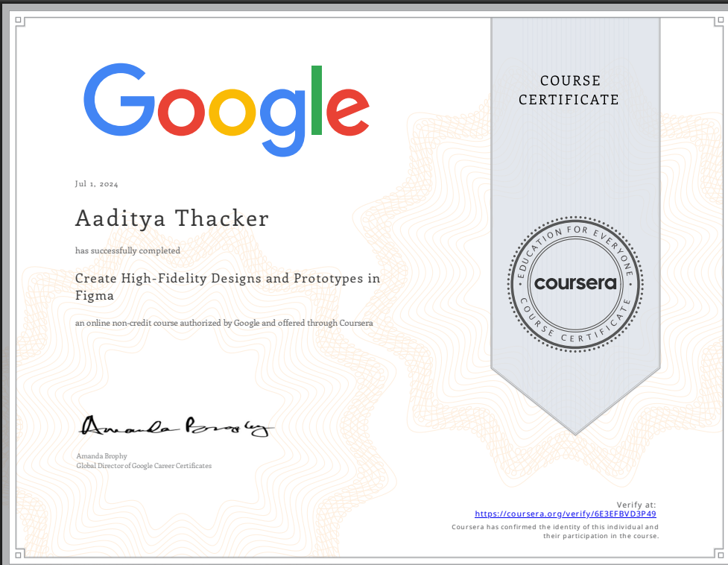
Task: Click the 'Verify at:' label
Action: 636,505
